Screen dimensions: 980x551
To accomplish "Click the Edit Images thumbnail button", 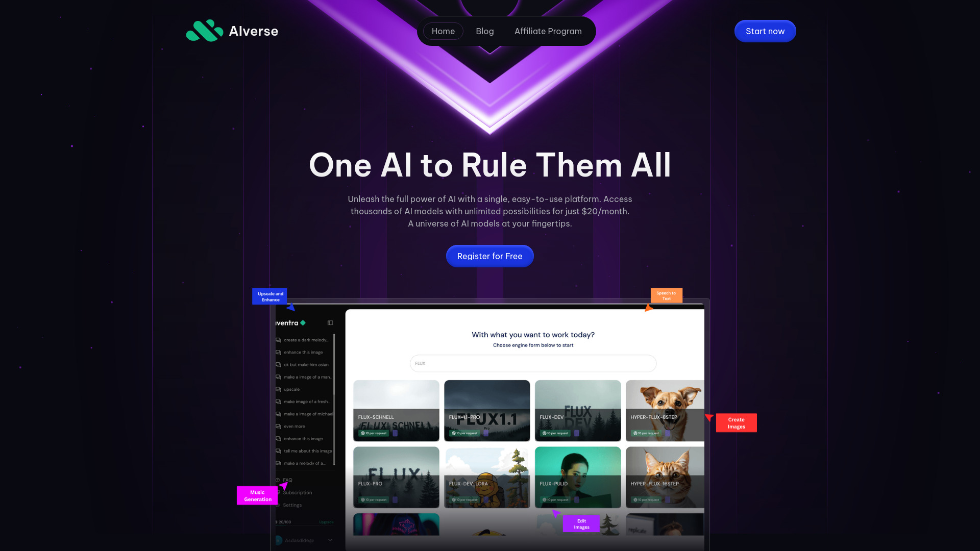I will coord(581,523).
